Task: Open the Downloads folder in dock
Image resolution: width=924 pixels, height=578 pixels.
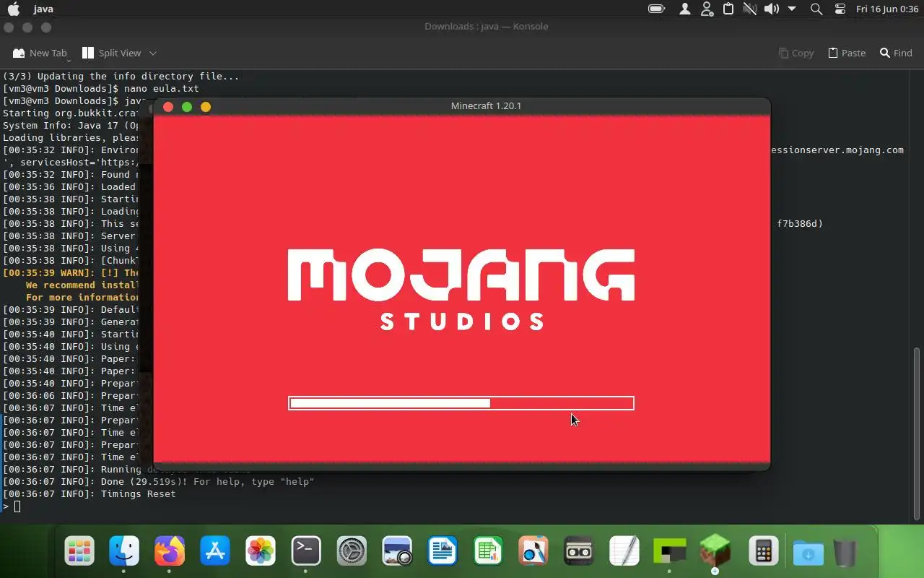Action: pyautogui.click(x=808, y=553)
